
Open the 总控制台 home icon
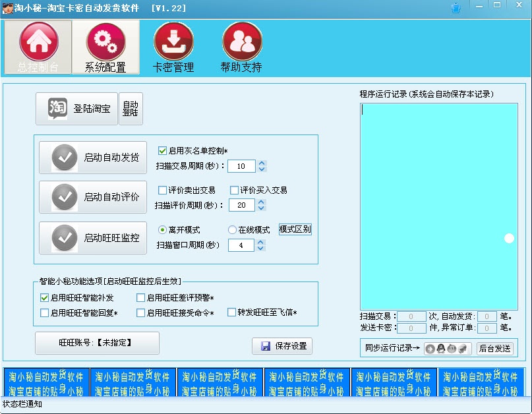click(x=38, y=41)
